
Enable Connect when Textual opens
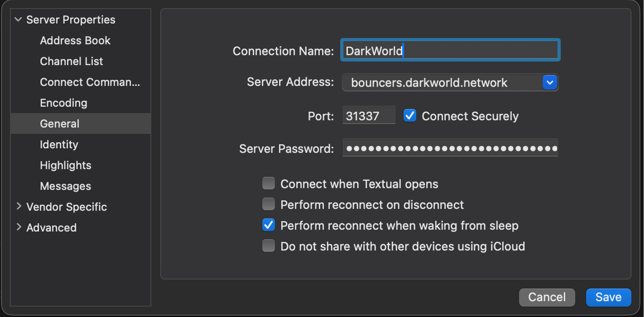268,184
